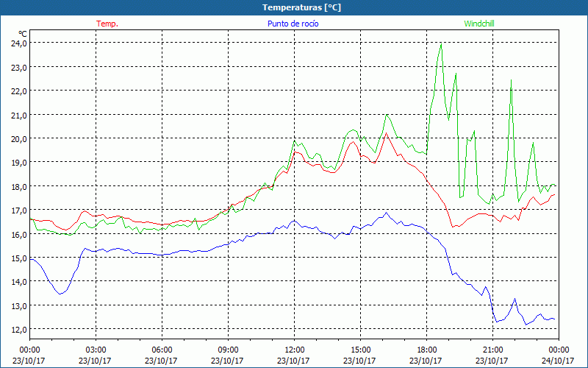588x368 pixels.
Task: Click the '19,0' y-axis label
Action: 19,162
